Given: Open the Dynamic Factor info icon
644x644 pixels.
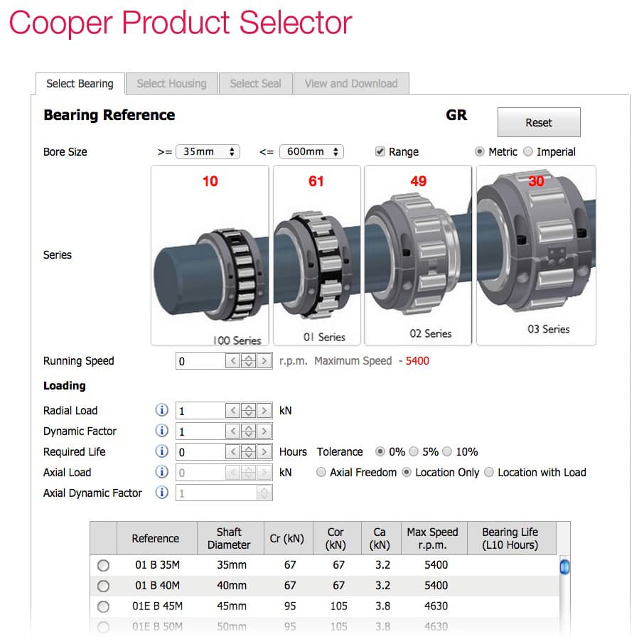Looking at the screenshot, I should (162, 431).
